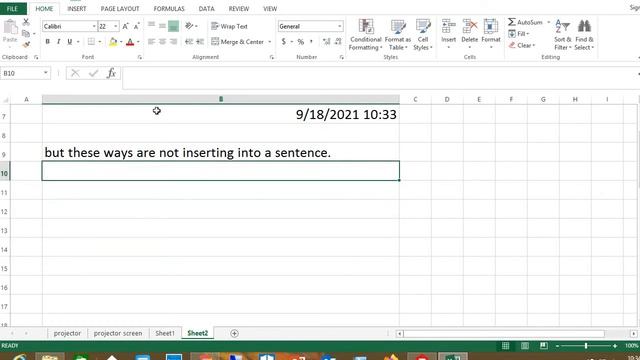Open Merge & Center dropdown arrow
Screen dimensions: 640x360
tap(269, 42)
